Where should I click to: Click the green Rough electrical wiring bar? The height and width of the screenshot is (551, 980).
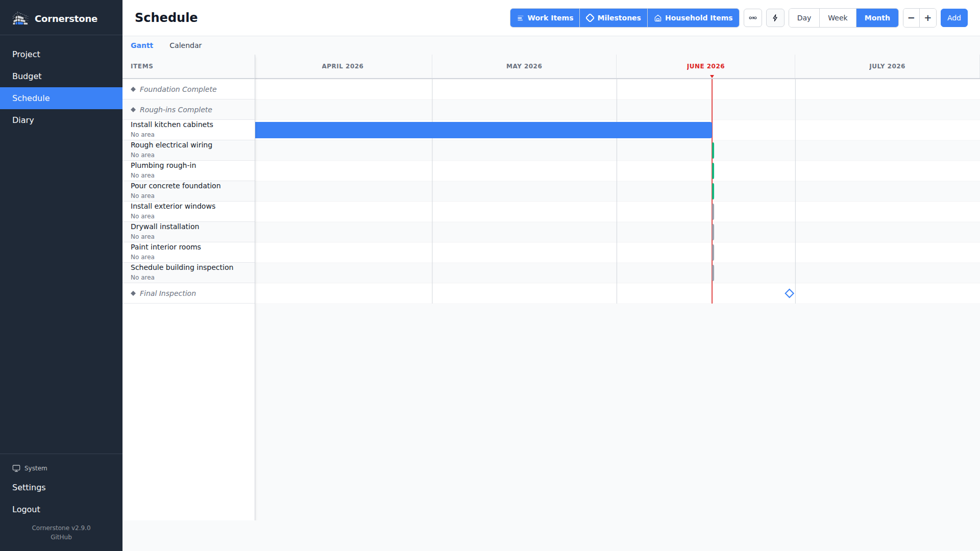713,151
